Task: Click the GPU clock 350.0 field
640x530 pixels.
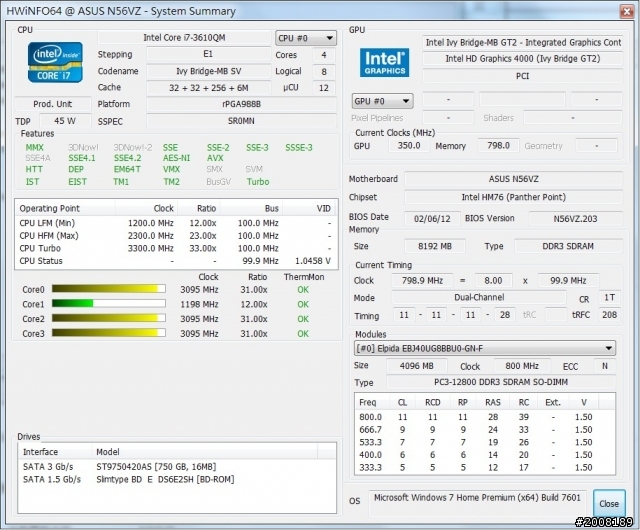Action: coord(409,145)
